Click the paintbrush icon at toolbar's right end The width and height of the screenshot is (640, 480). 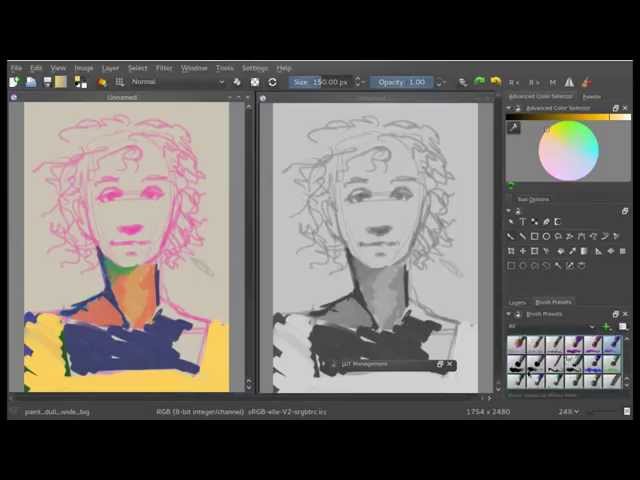(587, 82)
